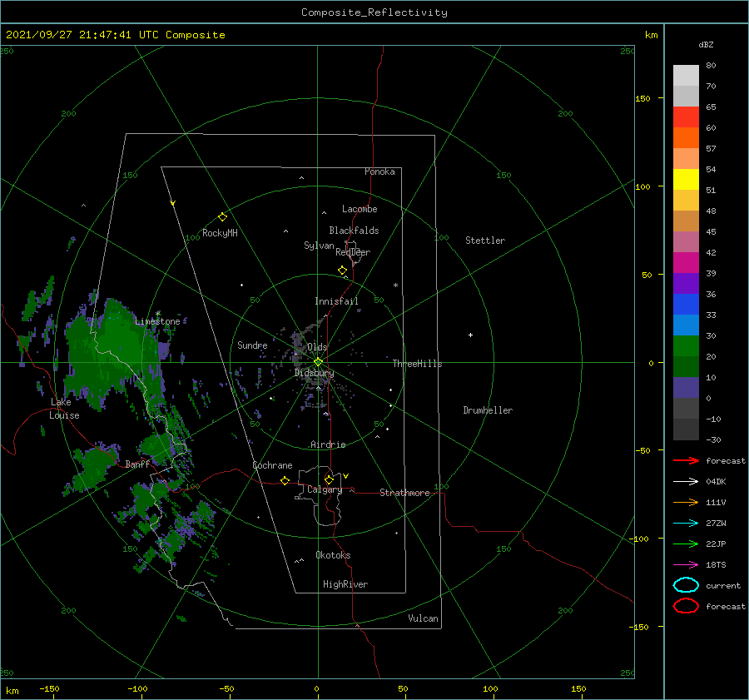Click the HighRiver label

345,584
